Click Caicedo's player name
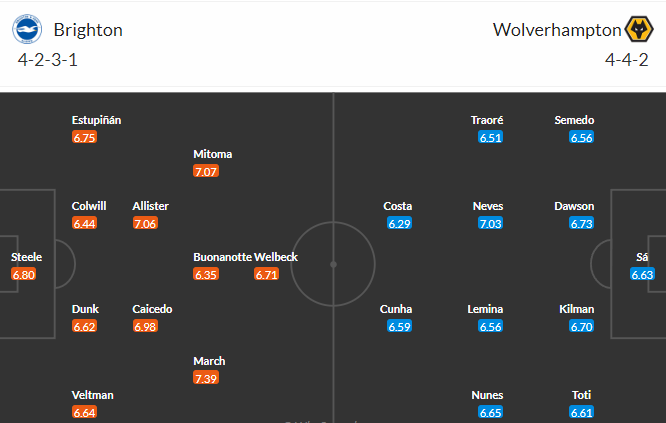 [152, 309]
